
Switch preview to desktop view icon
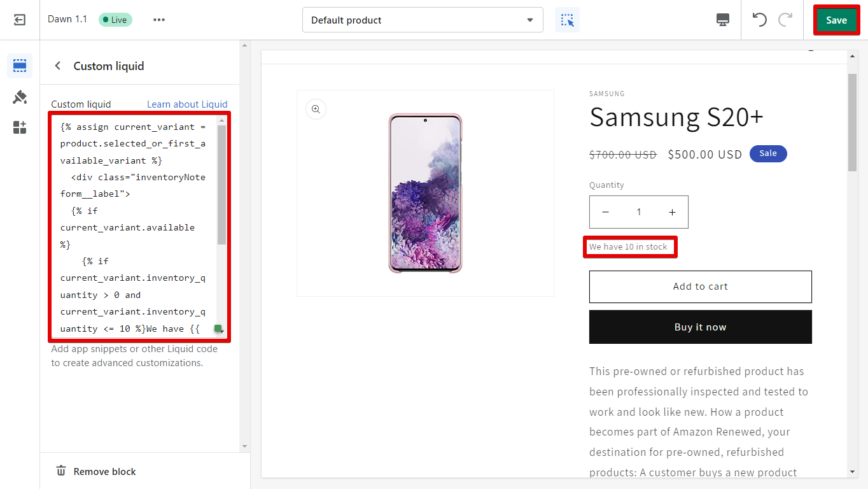723,20
